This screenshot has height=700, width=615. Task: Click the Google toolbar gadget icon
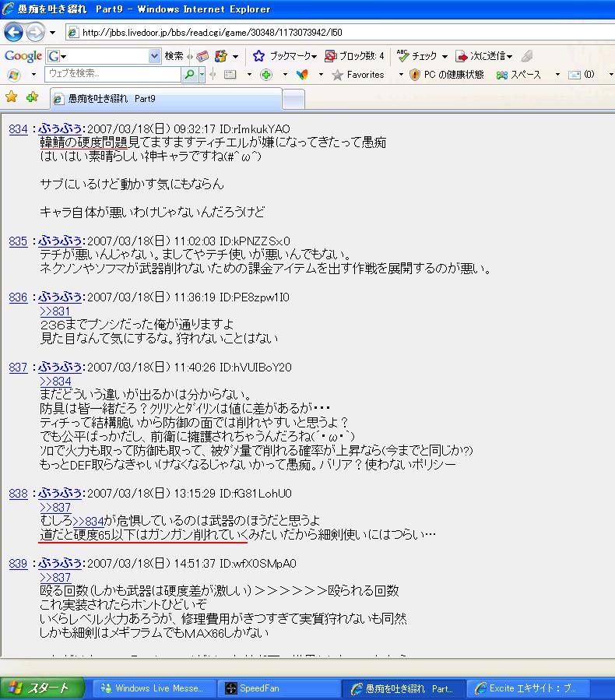pyautogui.click(x=220, y=56)
